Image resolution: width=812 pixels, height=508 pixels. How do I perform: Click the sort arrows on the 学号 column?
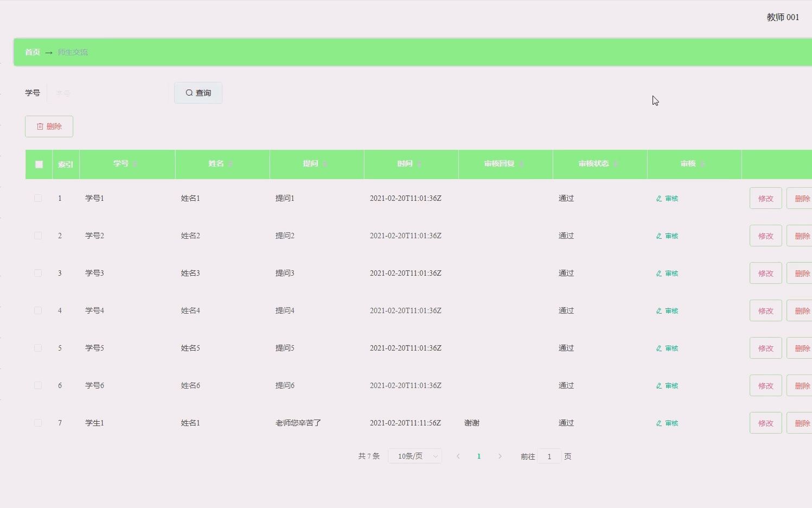tap(134, 163)
